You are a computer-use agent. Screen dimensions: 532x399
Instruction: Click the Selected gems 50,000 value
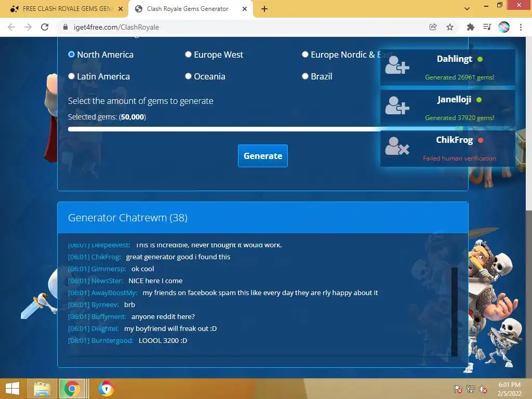132,117
